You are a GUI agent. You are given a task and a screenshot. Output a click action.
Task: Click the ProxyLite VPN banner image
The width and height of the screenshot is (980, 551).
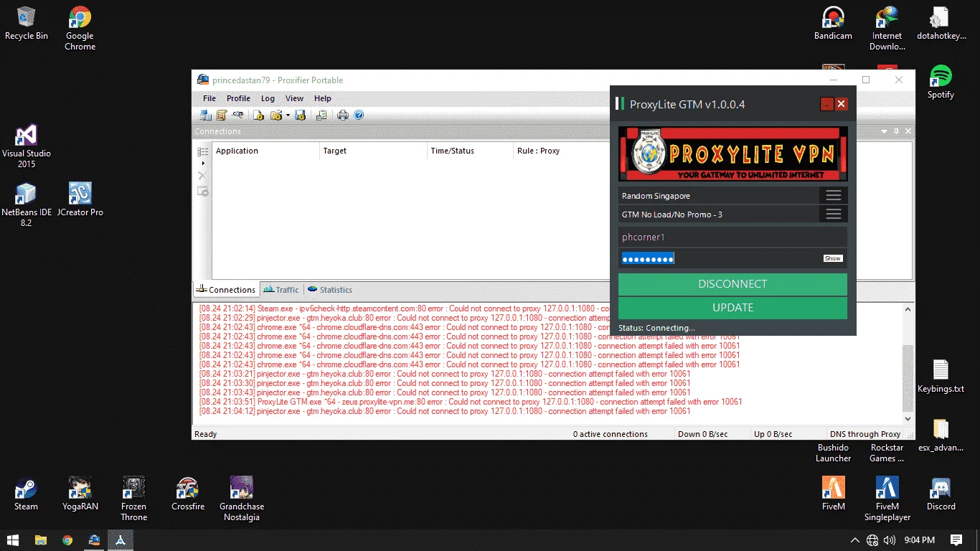(x=732, y=154)
